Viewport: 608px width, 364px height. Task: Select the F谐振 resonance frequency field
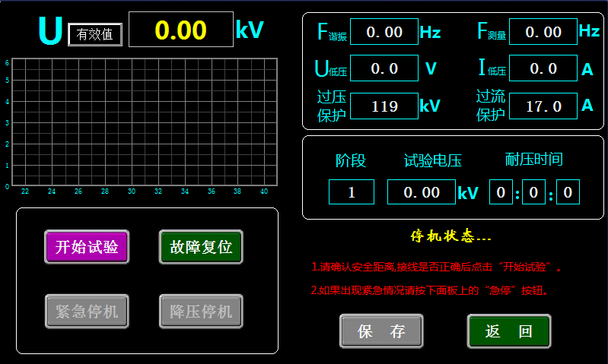click(x=384, y=32)
